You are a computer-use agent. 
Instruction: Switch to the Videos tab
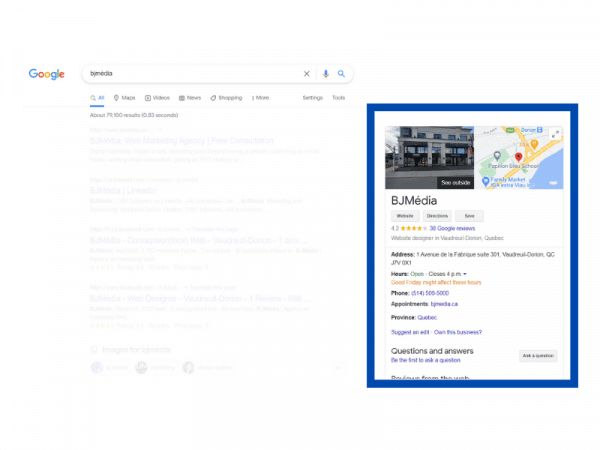(157, 98)
